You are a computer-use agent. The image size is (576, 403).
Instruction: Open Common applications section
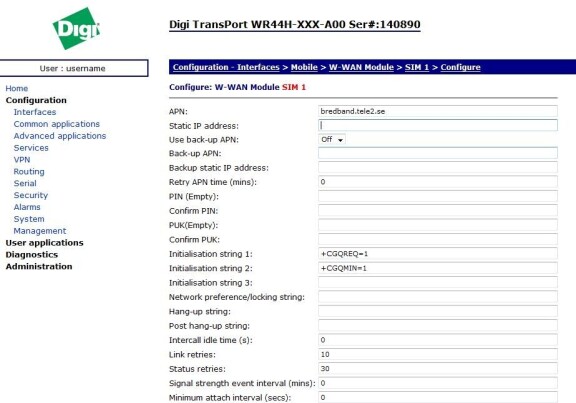pyautogui.click(x=57, y=124)
